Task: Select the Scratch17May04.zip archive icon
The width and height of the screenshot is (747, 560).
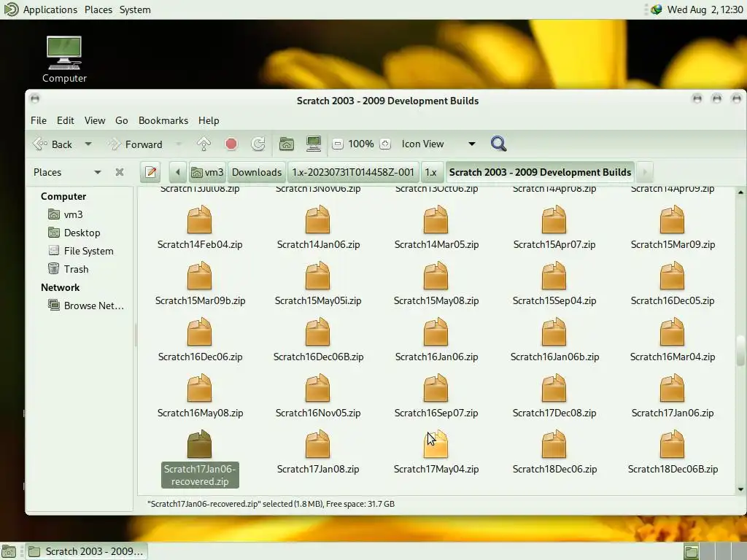Action: click(436, 444)
